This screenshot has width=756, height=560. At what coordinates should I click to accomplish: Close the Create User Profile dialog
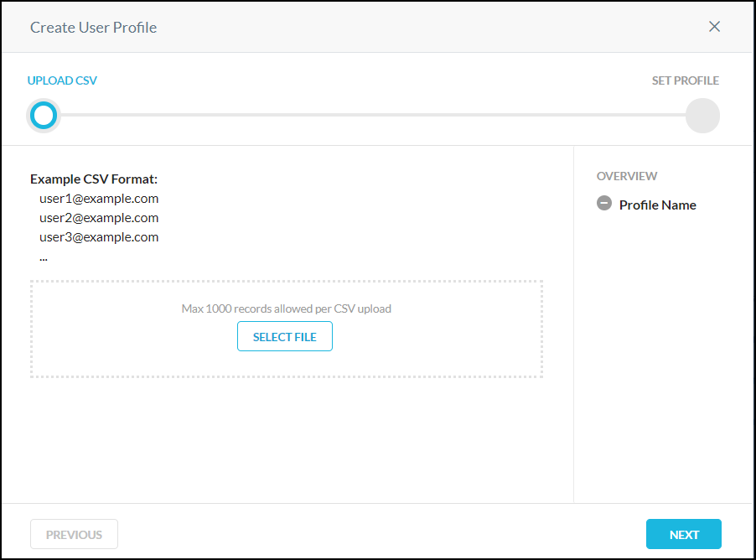tap(714, 27)
